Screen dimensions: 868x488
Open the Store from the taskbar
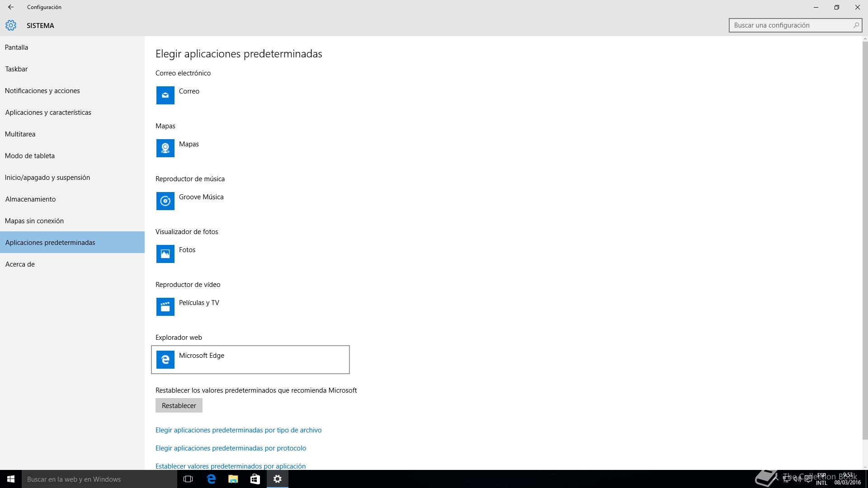255,479
